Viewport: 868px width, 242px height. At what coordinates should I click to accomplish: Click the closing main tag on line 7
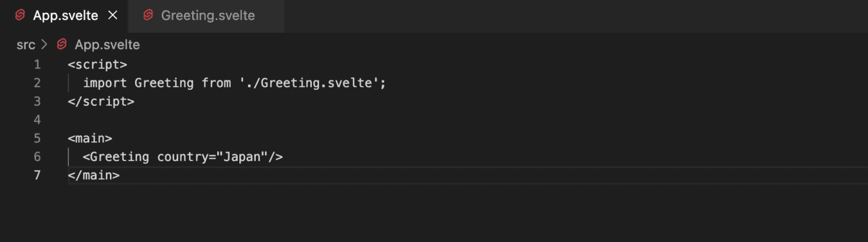pyautogui.click(x=93, y=175)
